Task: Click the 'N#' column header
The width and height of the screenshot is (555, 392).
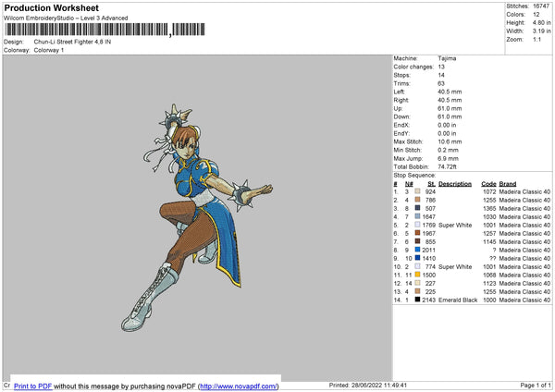Action: click(x=409, y=184)
